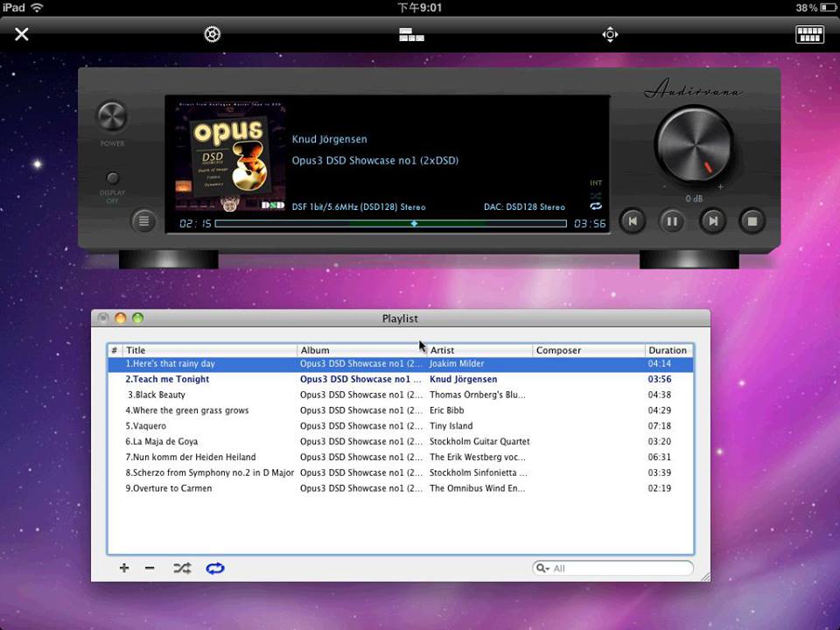Toggle shuffle in the Playlist window
Image resolution: width=840 pixels, height=630 pixels.
click(x=182, y=568)
